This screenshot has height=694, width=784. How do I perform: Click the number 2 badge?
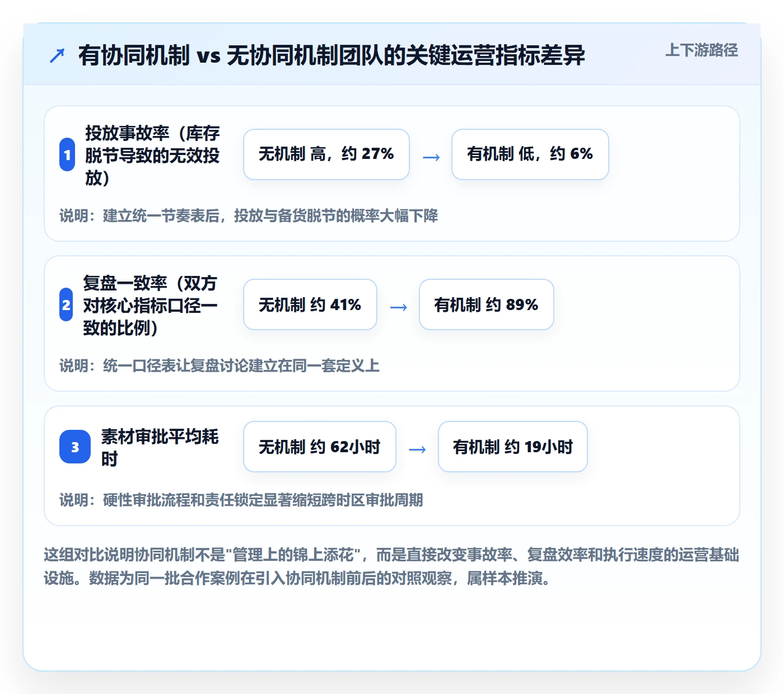coord(66,304)
